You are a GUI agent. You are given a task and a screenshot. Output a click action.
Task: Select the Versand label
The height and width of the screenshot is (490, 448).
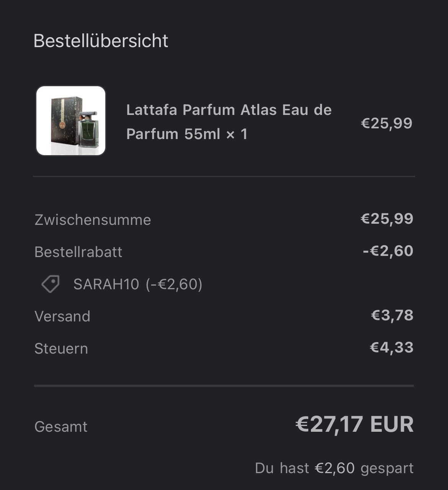pyautogui.click(x=62, y=316)
